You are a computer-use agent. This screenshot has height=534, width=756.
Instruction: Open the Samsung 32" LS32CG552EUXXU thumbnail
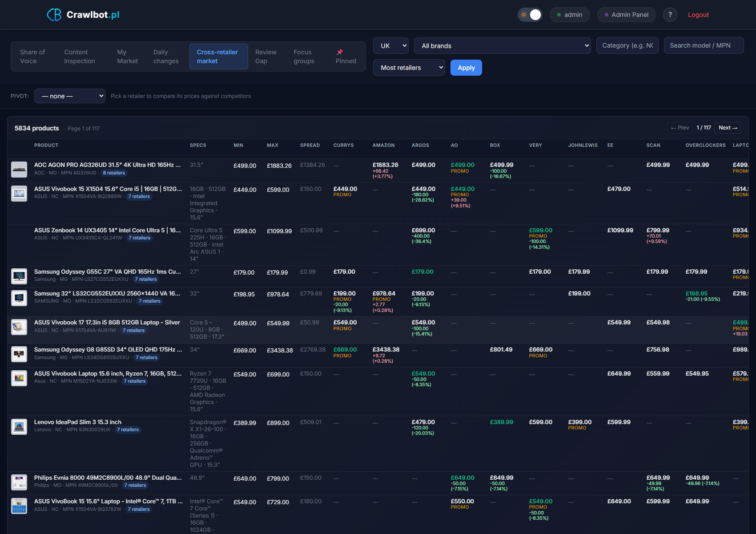click(19, 298)
